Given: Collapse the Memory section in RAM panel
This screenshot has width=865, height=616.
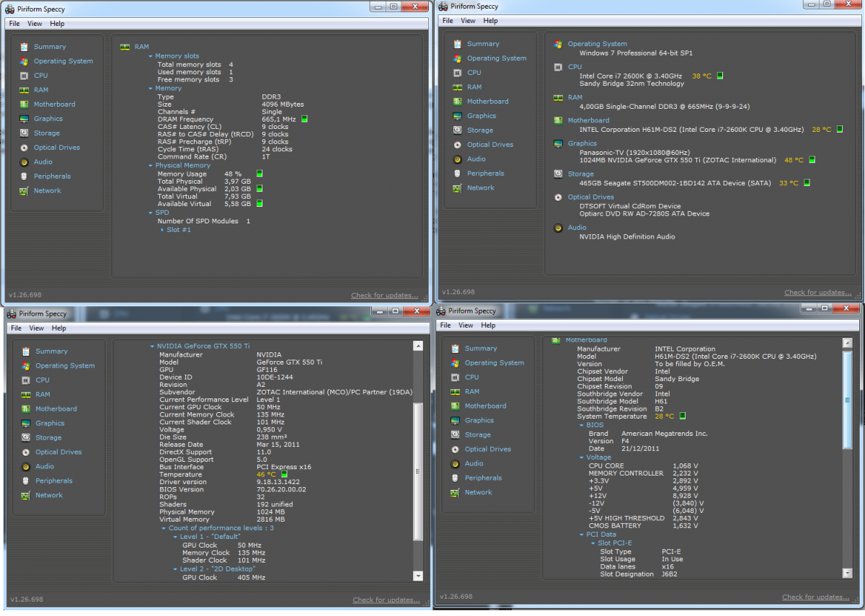Looking at the screenshot, I should 151,89.
